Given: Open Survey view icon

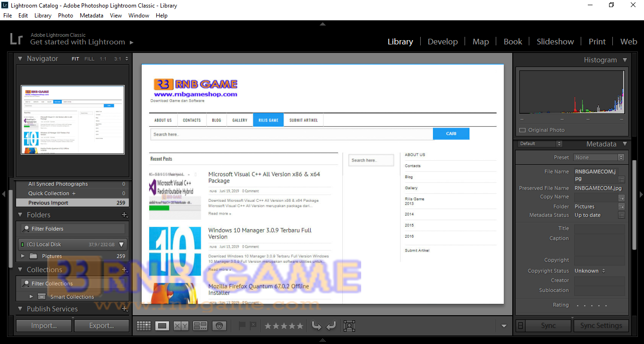Looking at the screenshot, I should click(x=200, y=326).
